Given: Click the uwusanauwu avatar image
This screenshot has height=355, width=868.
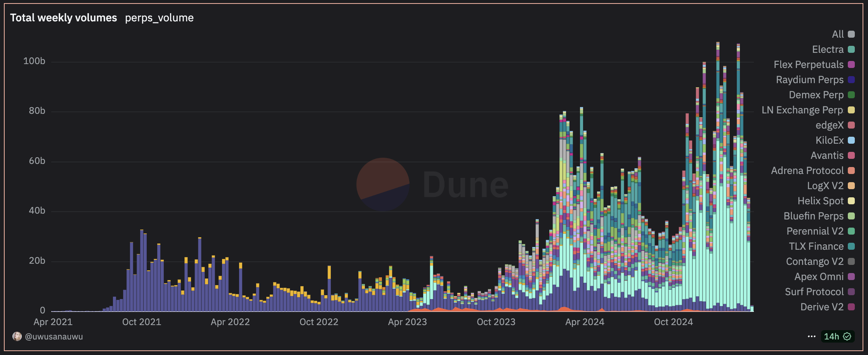Looking at the screenshot, I should pyautogui.click(x=17, y=336).
